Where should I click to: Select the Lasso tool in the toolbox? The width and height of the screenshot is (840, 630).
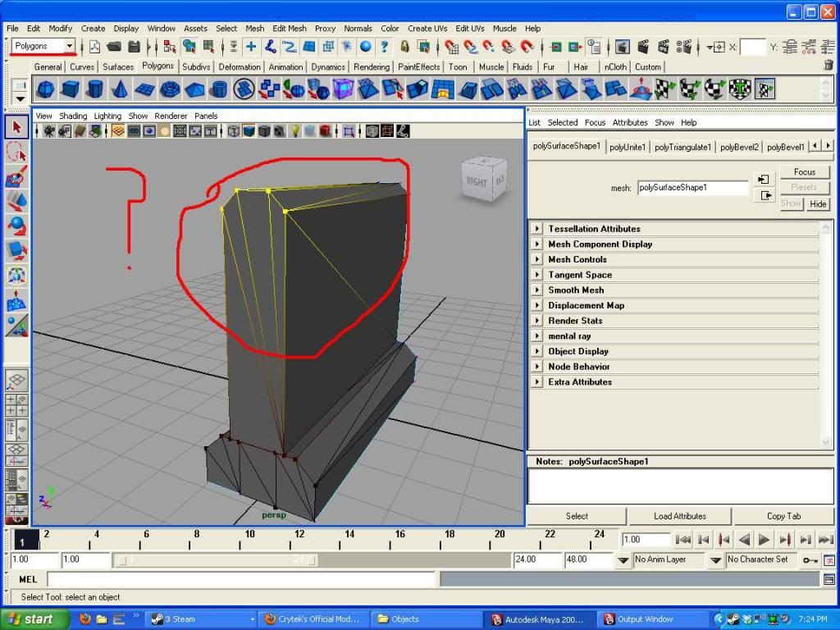[16, 152]
